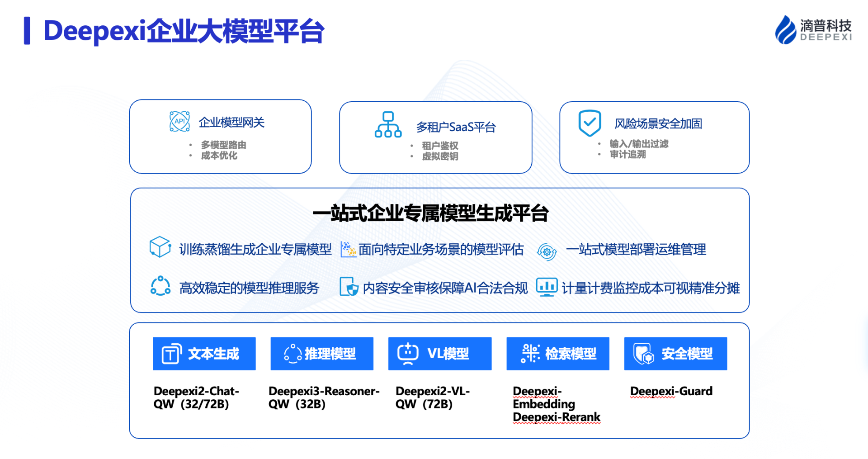Click the 高效稳定的模型推理服务 text

tap(250, 288)
